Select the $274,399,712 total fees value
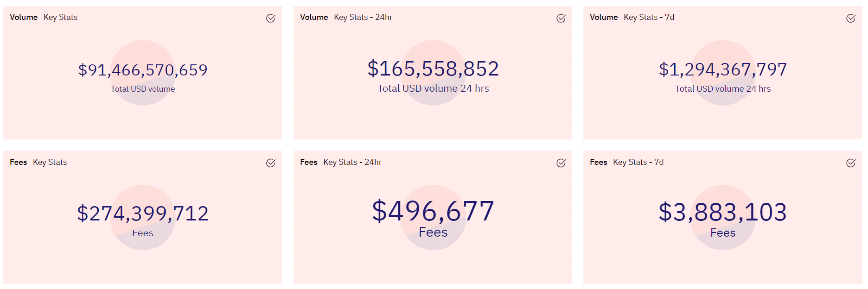The image size is (868, 289). pos(143,214)
